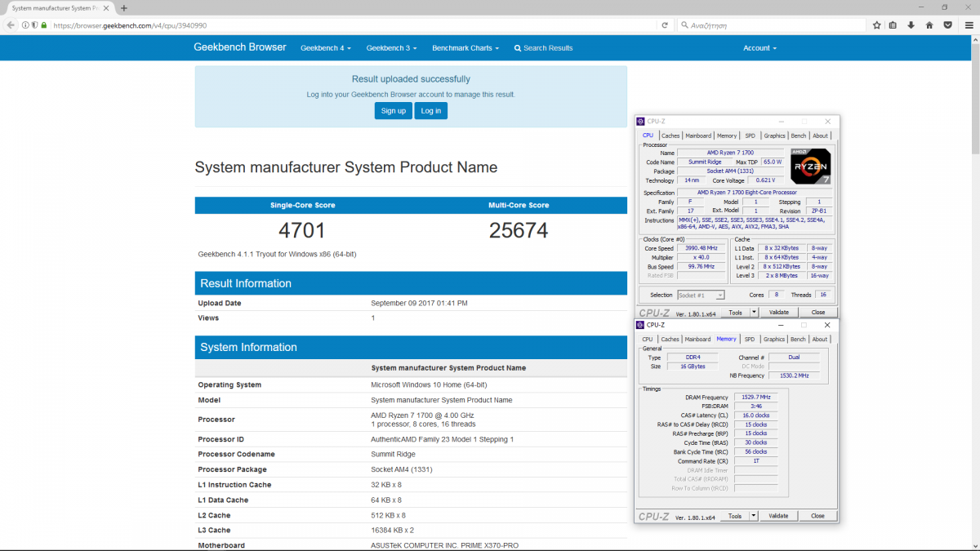Click Tools button in CPU-Z Memory window
This screenshot has height=551, width=980.
click(x=735, y=516)
